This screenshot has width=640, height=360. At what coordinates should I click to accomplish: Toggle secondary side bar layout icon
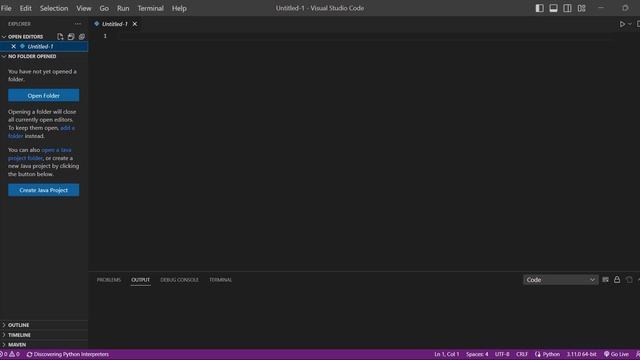click(567, 8)
